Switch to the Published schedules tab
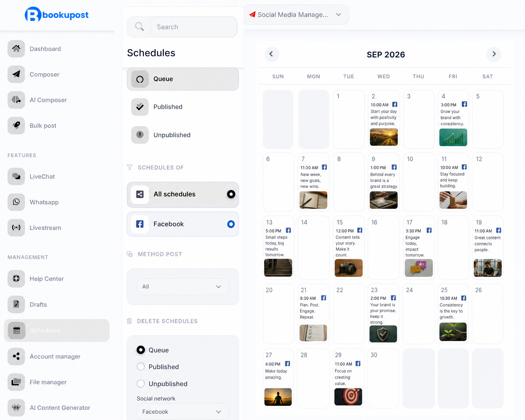This screenshot has width=525, height=420. [183, 107]
